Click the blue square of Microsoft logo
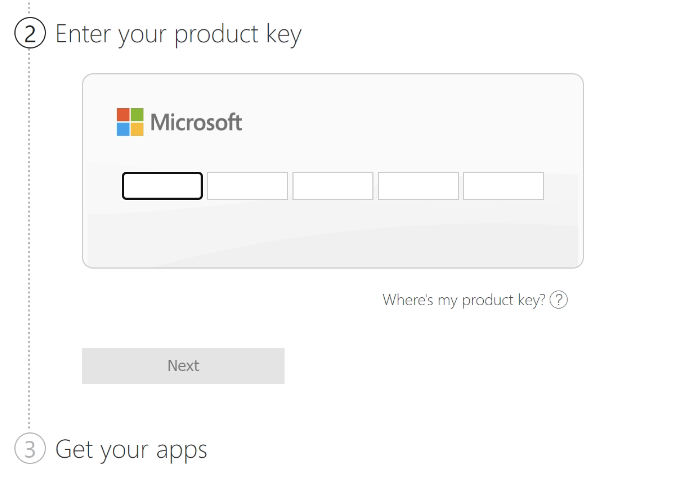The height and width of the screenshot is (503, 693). tap(123, 129)
